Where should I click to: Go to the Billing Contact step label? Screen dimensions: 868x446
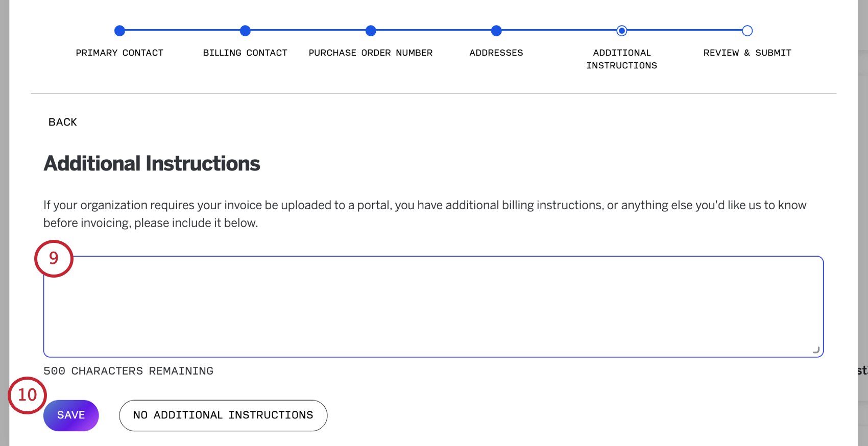click(245, 53)
